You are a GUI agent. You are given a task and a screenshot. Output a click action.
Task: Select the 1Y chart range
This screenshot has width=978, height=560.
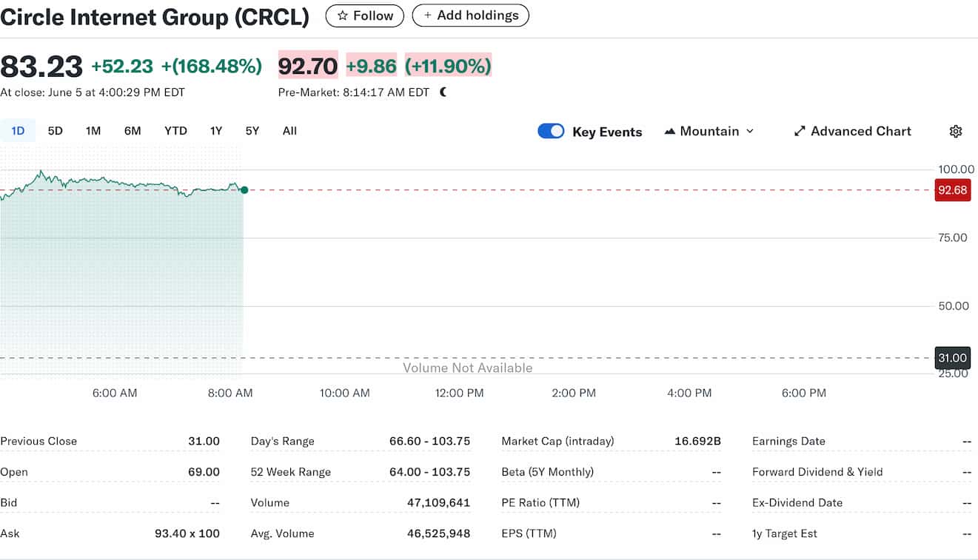[216, 131]
